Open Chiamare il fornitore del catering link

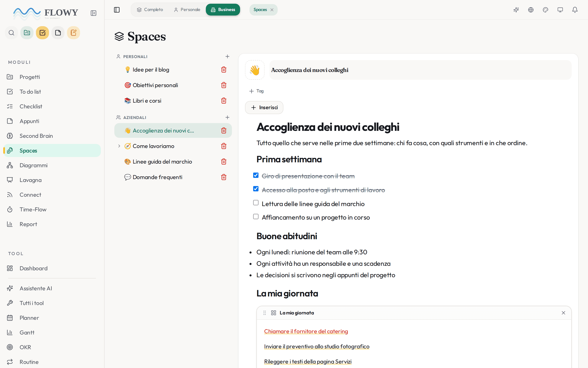pyautogui.click(x=306, y=331)
